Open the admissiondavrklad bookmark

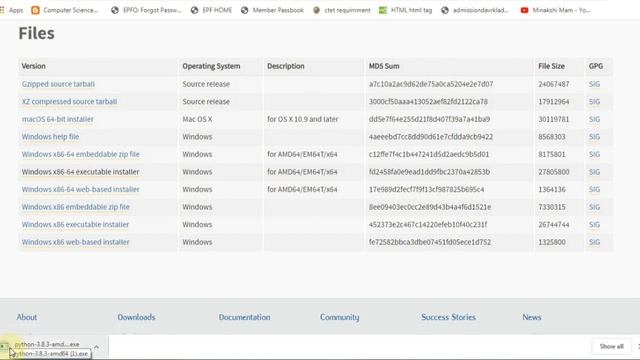tap(475, 10)
